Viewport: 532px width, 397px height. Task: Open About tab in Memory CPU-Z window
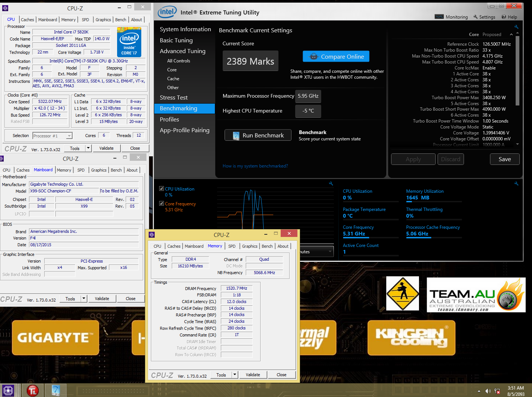[x=283, y=246]
